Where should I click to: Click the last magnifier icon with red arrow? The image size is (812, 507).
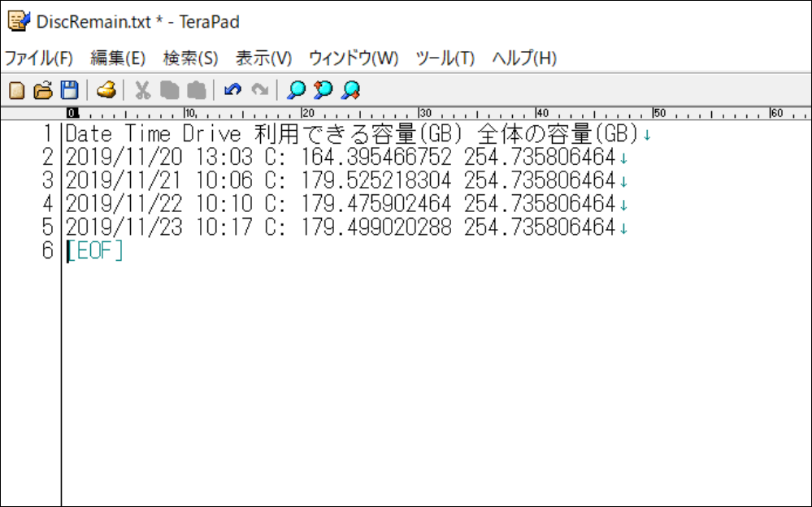tap(350, 90)
